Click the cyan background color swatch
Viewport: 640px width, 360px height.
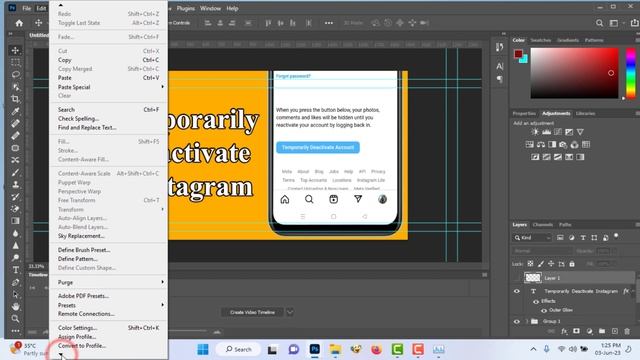(x=524, y=59)
